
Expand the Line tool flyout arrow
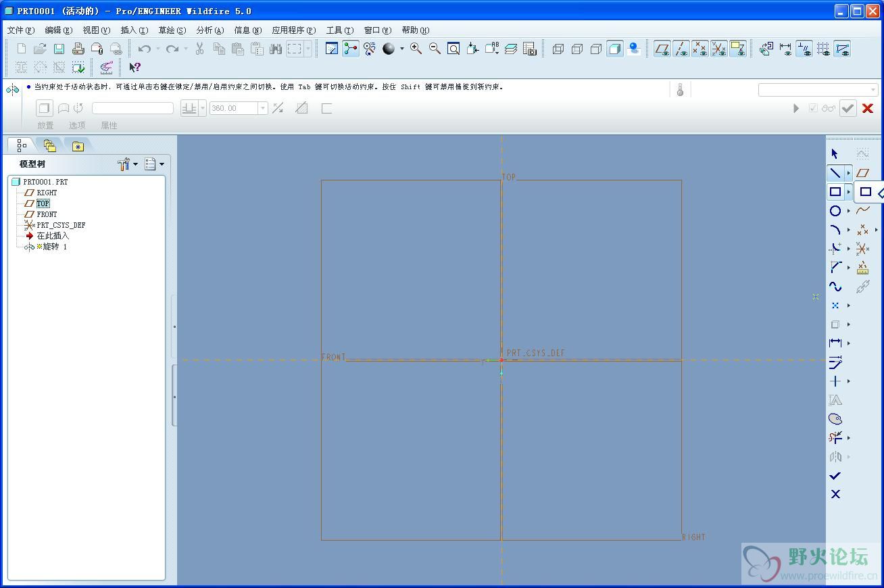pyautogui.click(x=849, y=174)
